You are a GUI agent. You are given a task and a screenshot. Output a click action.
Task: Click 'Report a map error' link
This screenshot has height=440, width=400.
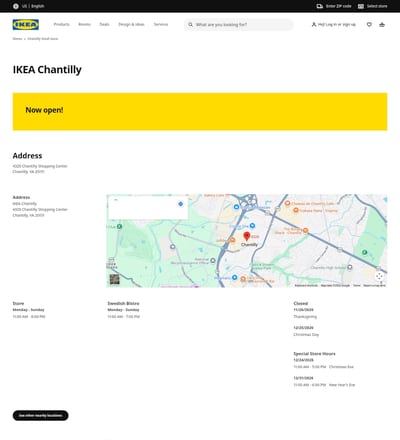point(374,285)
